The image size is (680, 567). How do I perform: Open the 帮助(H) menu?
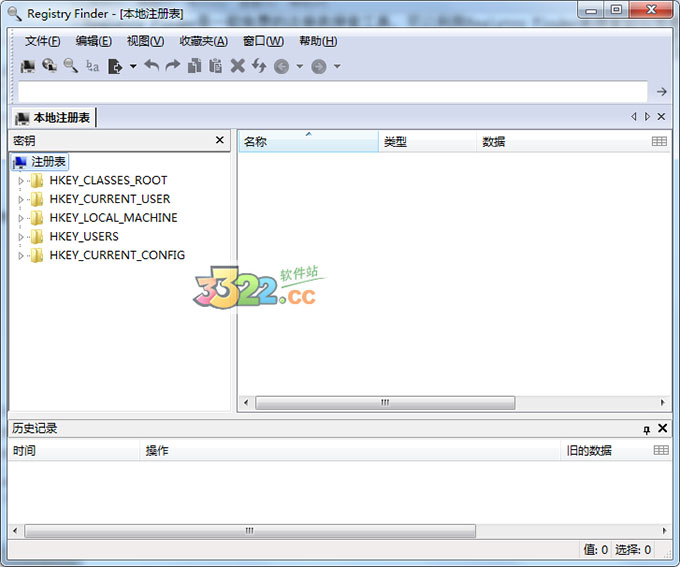[x=318, y=41]
